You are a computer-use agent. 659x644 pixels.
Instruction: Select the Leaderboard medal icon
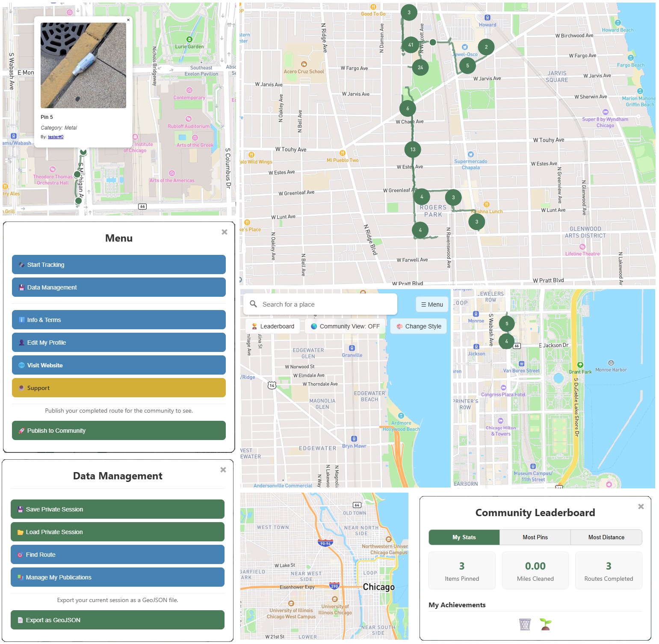254,326
